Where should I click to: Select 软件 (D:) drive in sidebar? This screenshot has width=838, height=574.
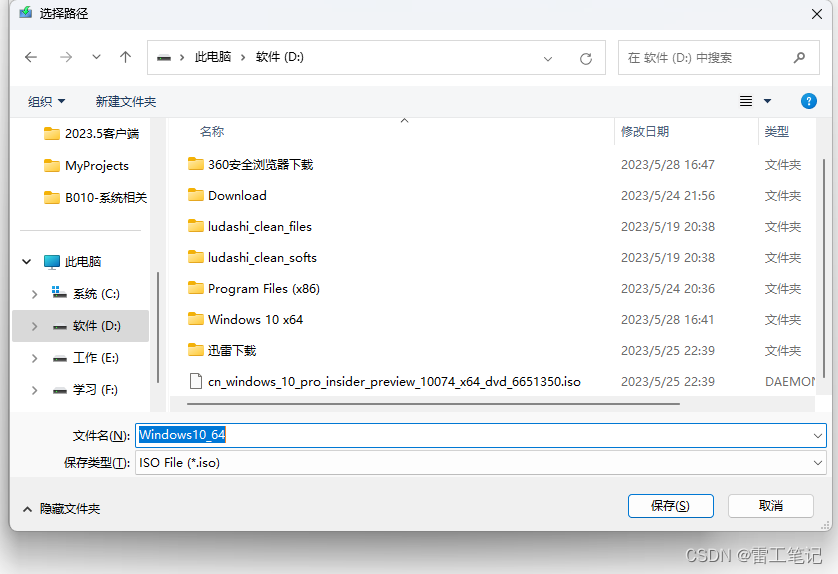(x=87, y=326)
